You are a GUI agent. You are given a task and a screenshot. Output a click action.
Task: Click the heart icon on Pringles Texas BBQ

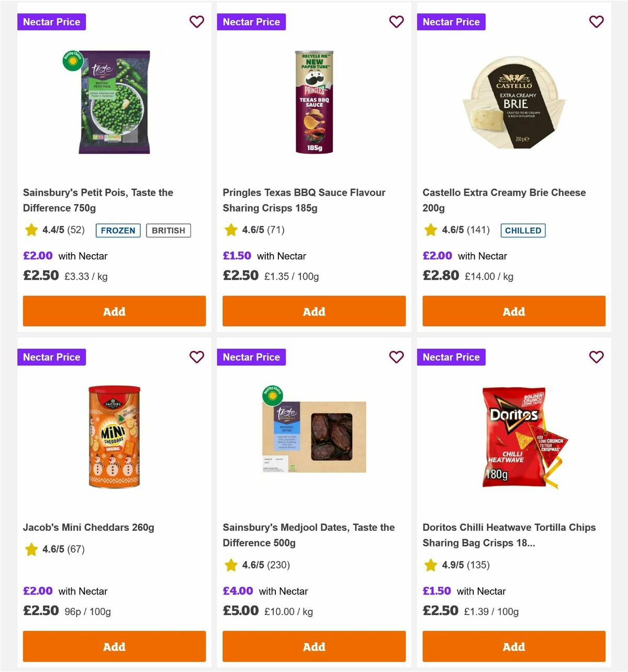tap(397, 22)
